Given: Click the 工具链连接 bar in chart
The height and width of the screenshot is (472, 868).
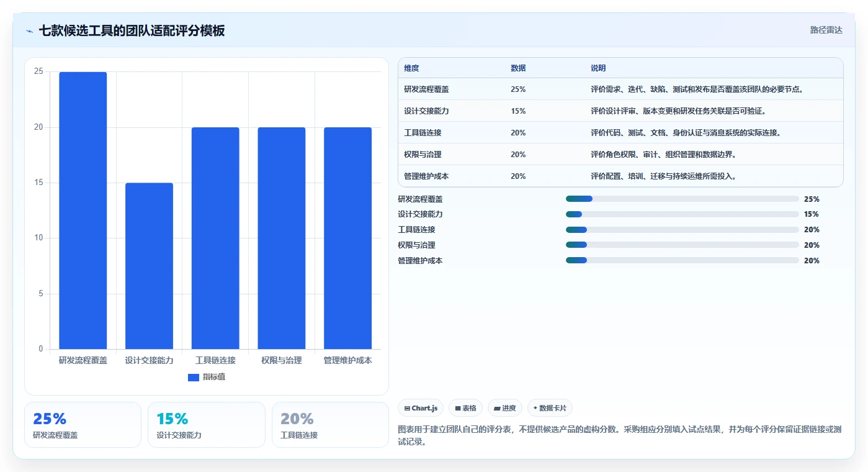Looking at the screenshot, I should [215, 238].
